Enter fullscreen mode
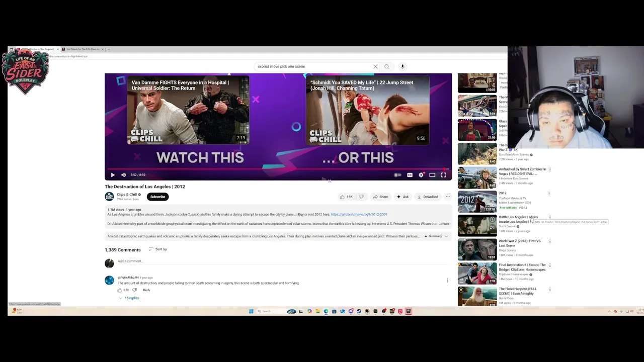Image resolution: width=644 pixels, height=362 pixels. pos(443,175)
